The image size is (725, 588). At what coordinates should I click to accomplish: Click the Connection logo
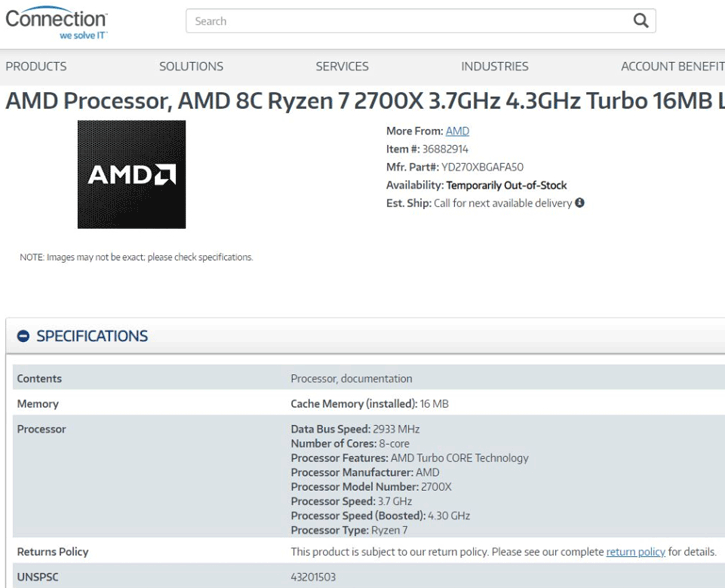[x=56, y=23]
